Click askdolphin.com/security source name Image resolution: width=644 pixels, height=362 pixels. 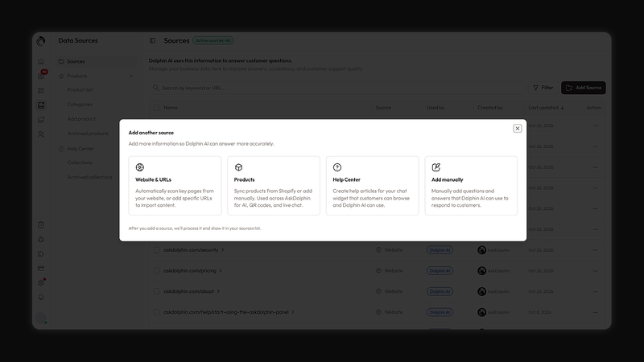191,250
